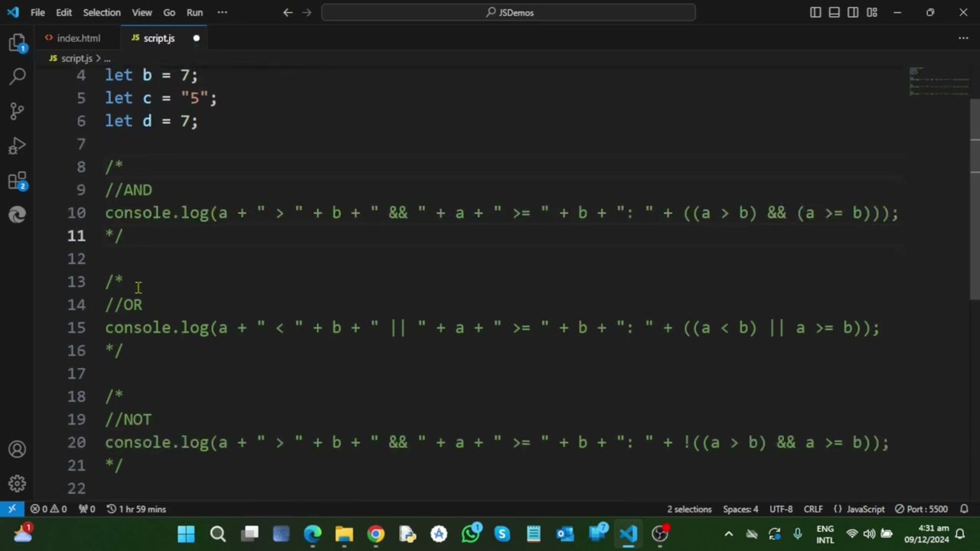Open the Extensions view

click(17, 181)
